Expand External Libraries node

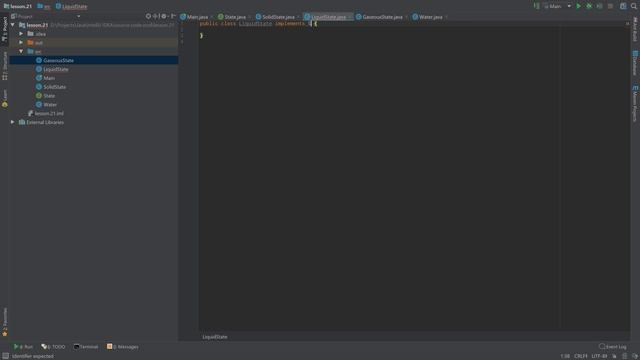pyautogui.click(x=13, y=122)
